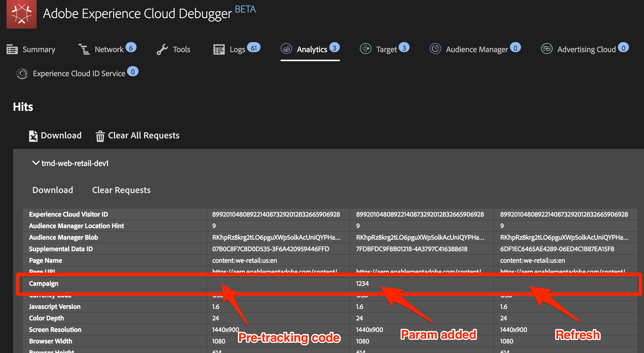Click the Campaign value 1234 cell
Image resolution: width=644 pixels, height=353 pixels.
click(x=362, y=284)
